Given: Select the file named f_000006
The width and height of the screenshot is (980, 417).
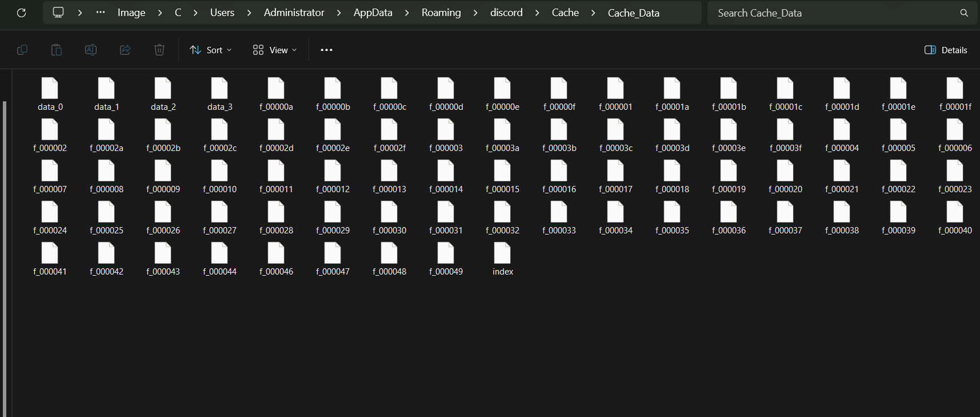Looking at the screenshot, I should [x=955, y=136].
